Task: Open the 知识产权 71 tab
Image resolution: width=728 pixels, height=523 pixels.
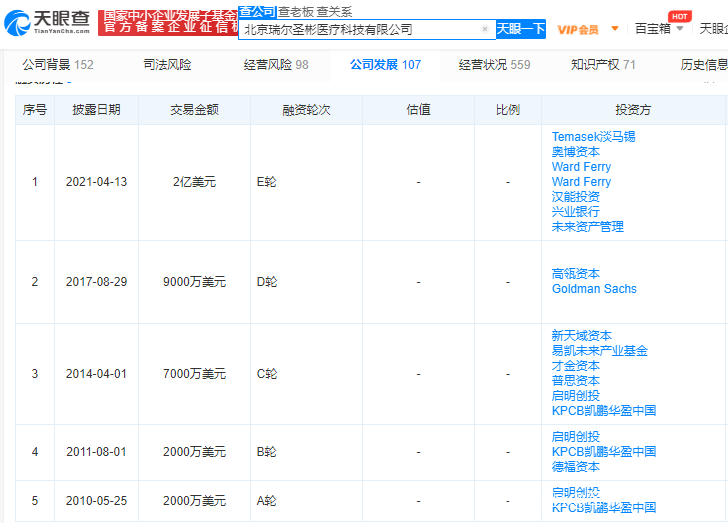Action: (x=603, y=65)
